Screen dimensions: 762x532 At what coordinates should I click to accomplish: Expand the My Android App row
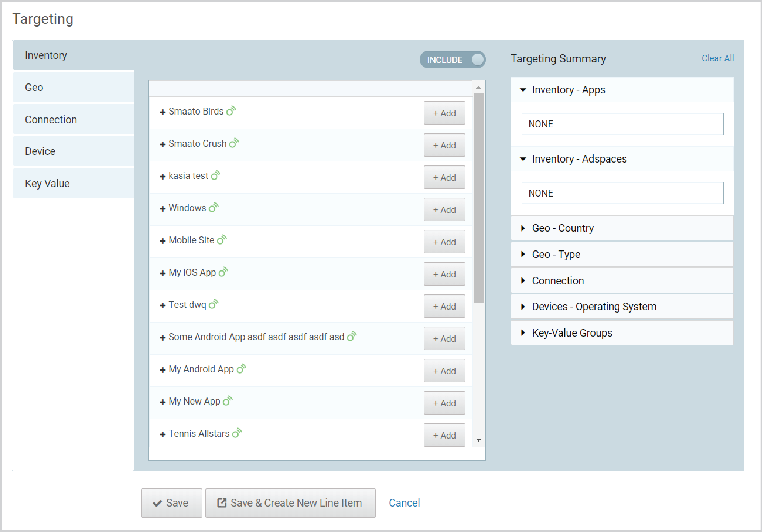pos(163,370)
